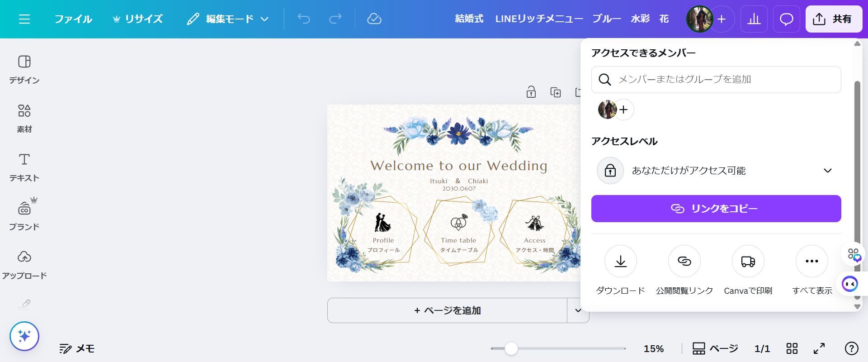Click the 公開閲覧リンク link icon
The width and height of the screenshot is (868, 362).
click(684, 261)
